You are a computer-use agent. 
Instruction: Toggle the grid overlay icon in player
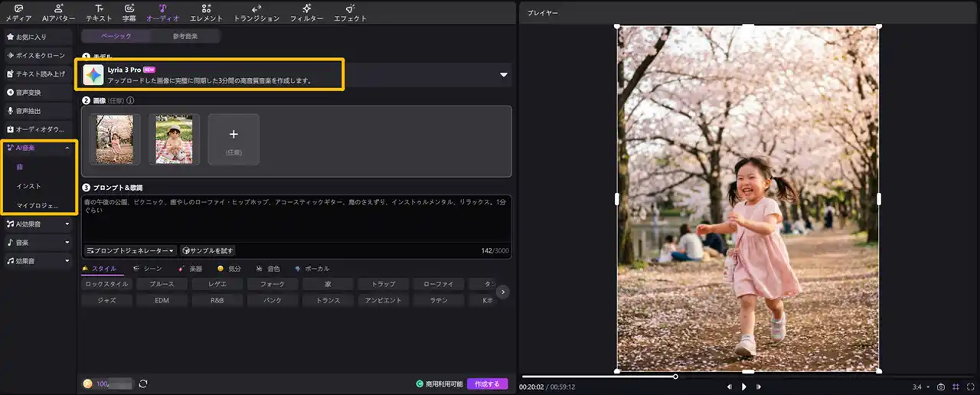tap(955, 387)
